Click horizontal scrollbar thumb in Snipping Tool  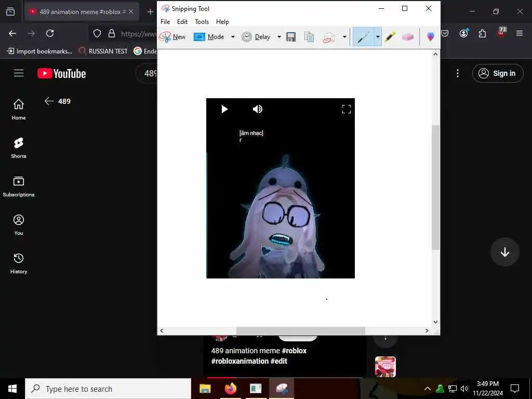tap(301, 330)
